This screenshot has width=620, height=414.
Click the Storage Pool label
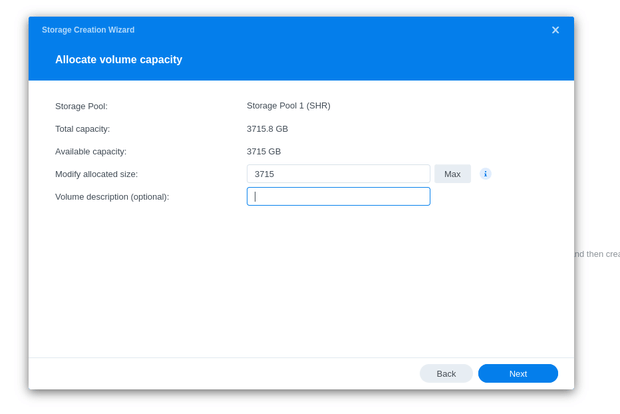pos(81,106)
